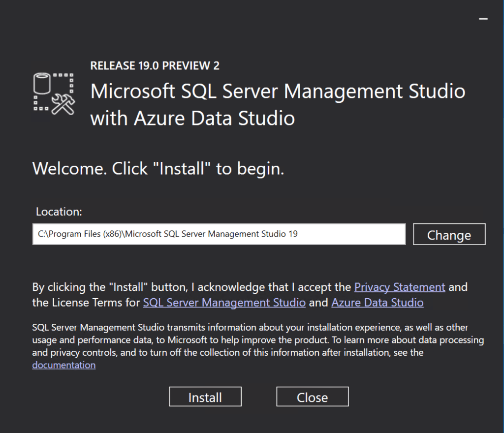This screenshot has height=433, width=504.
Task: Open Azure Data Studio license terms link
Action: click(378, 303)
